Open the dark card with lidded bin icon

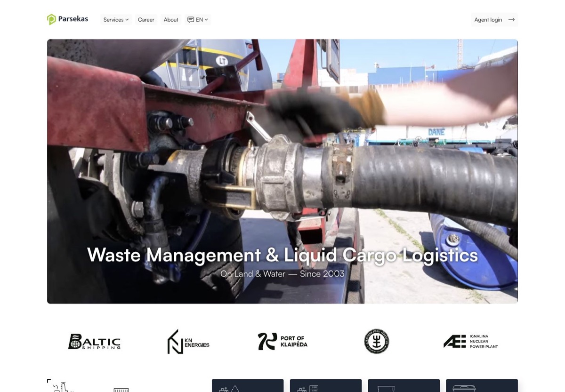[x=482, y=385]
